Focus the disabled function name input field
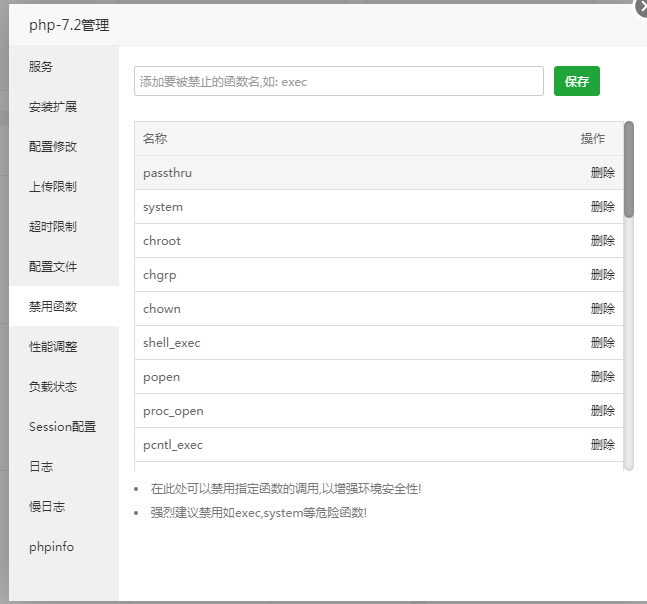The height and width of the screenshot is (604, 647). [x=339, y=81]
